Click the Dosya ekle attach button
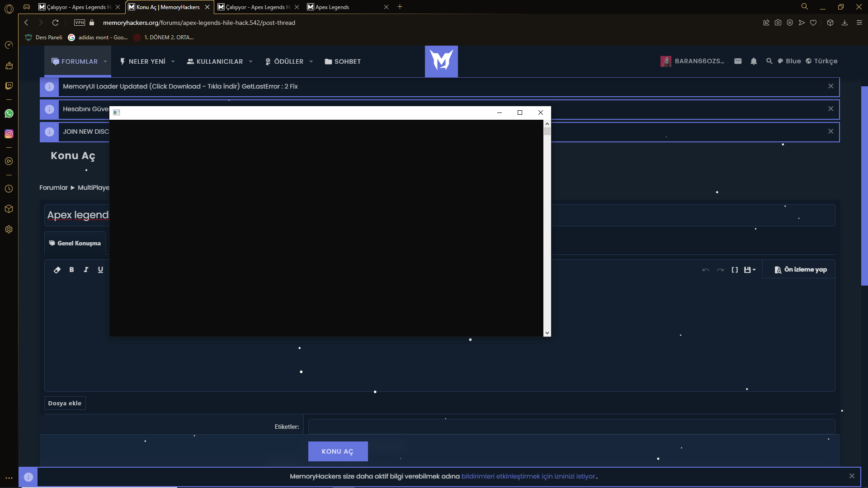This screenshot has width=868, height=488. click(x=65, y=403)
